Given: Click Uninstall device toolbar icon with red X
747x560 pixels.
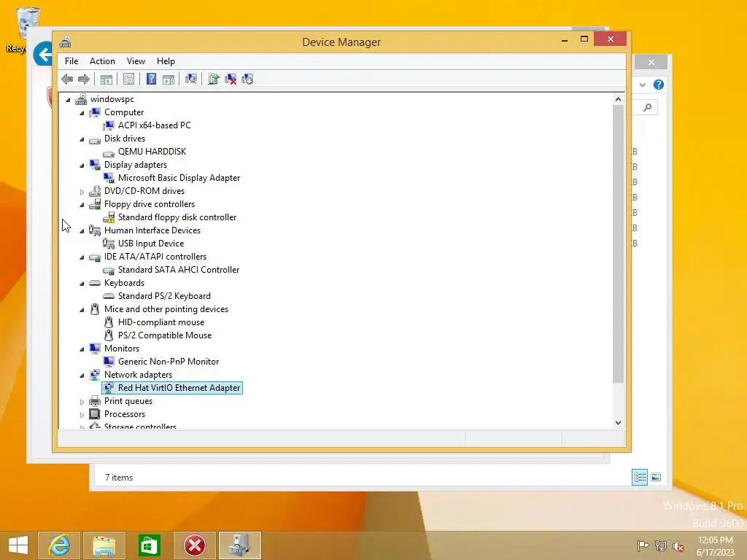Looking at the screenshot, I should tap(231, 79).
